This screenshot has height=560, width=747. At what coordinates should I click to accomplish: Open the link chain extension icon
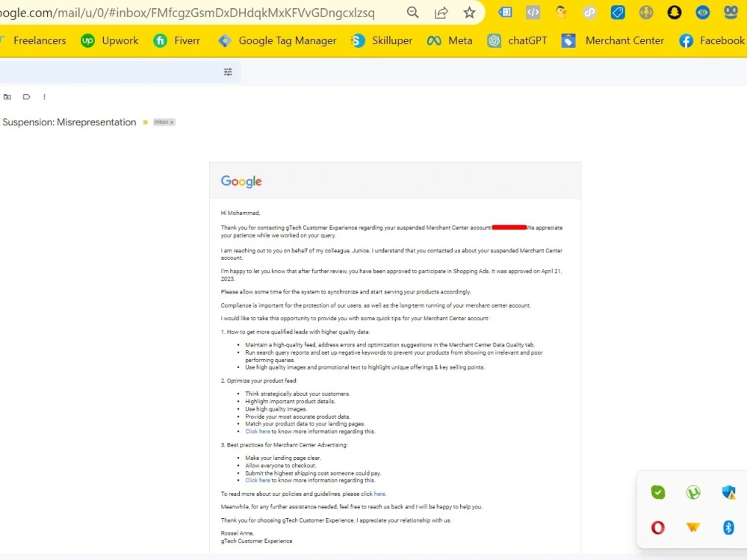[589, 13]
